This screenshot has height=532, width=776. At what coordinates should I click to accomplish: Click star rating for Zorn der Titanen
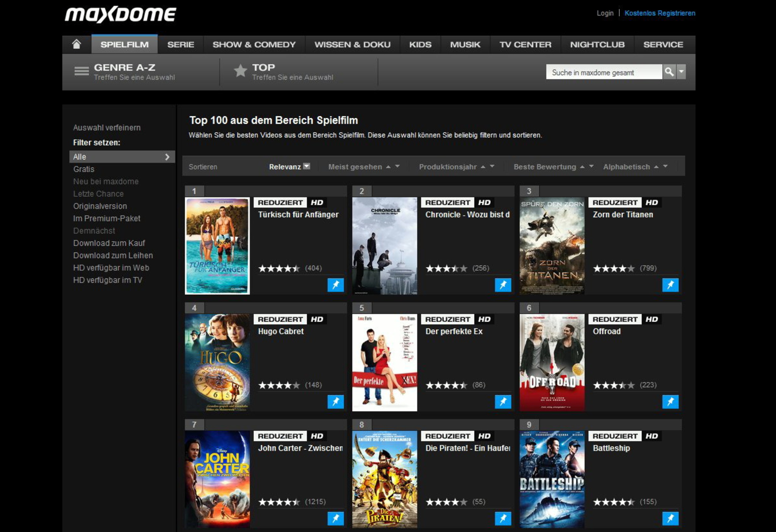tap(613, 269)
